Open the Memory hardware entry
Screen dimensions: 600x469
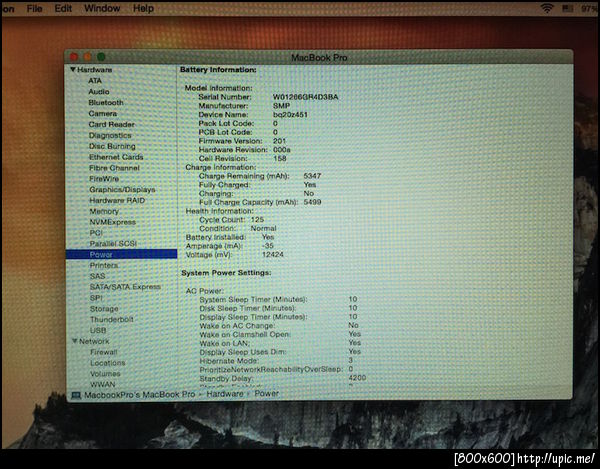click(104, 211)
